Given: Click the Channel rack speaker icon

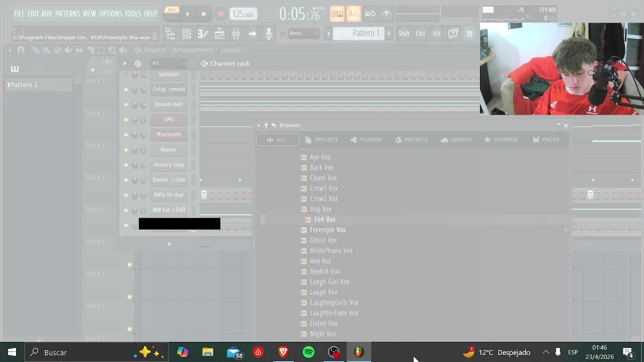Looking at the screenshot, I should click(204, 63).
